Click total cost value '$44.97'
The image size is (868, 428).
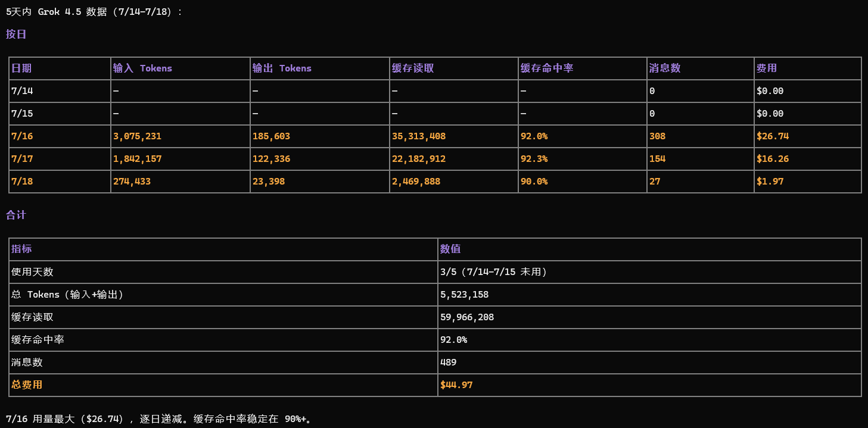[456, 385]
